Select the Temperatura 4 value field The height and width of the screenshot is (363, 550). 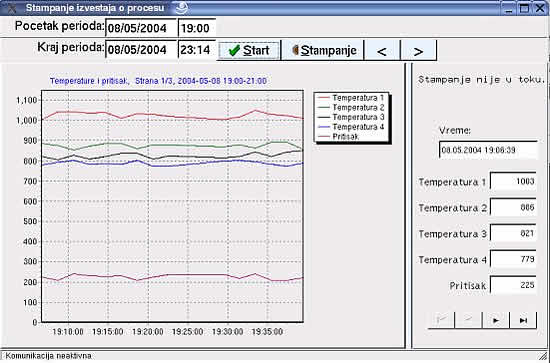coord(513,259)
